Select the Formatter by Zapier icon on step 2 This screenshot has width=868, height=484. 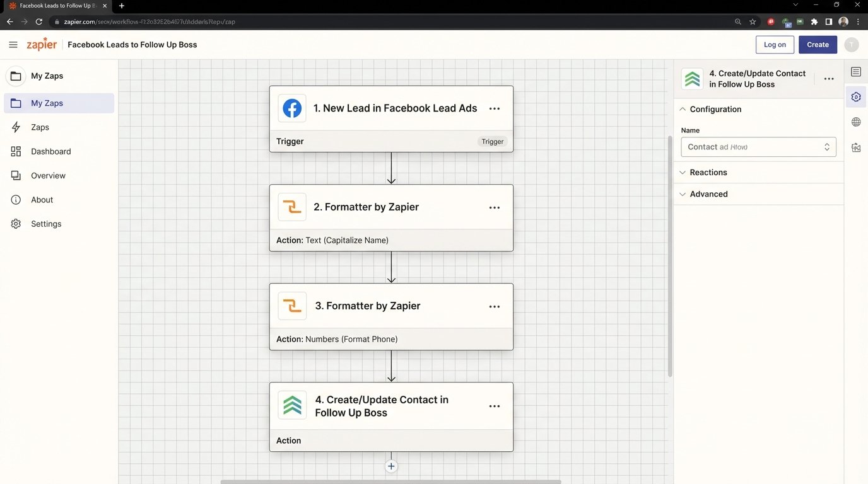pos(291,207)
